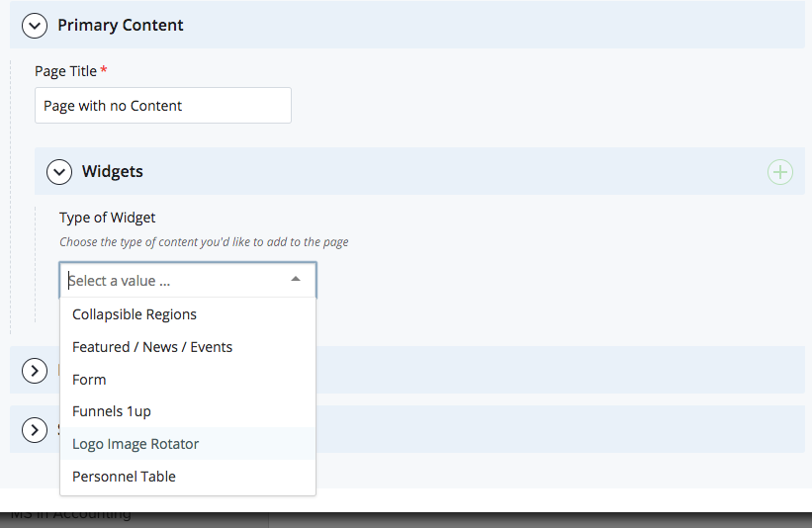
Task: Select Personnel Table widget type
Action: click(124, 477)
